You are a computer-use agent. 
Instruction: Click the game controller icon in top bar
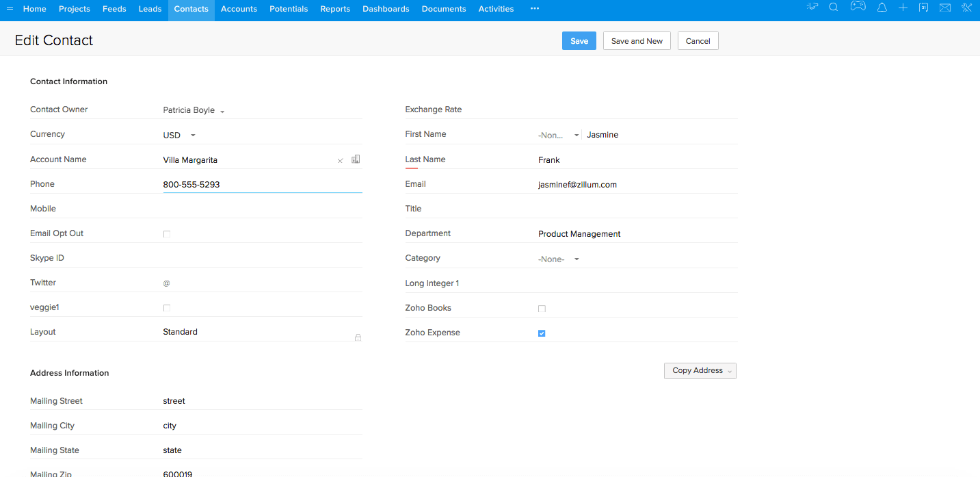point(858,8)
